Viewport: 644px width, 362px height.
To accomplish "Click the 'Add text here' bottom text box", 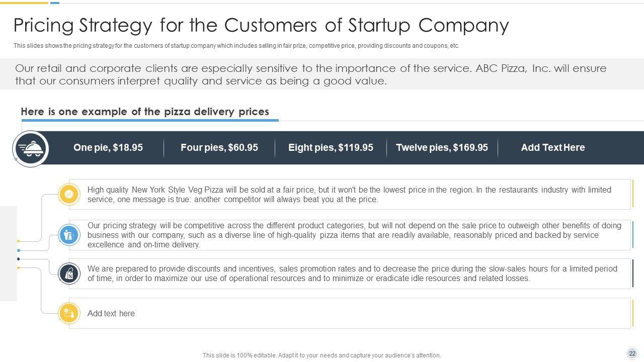I will pos(111,313).
